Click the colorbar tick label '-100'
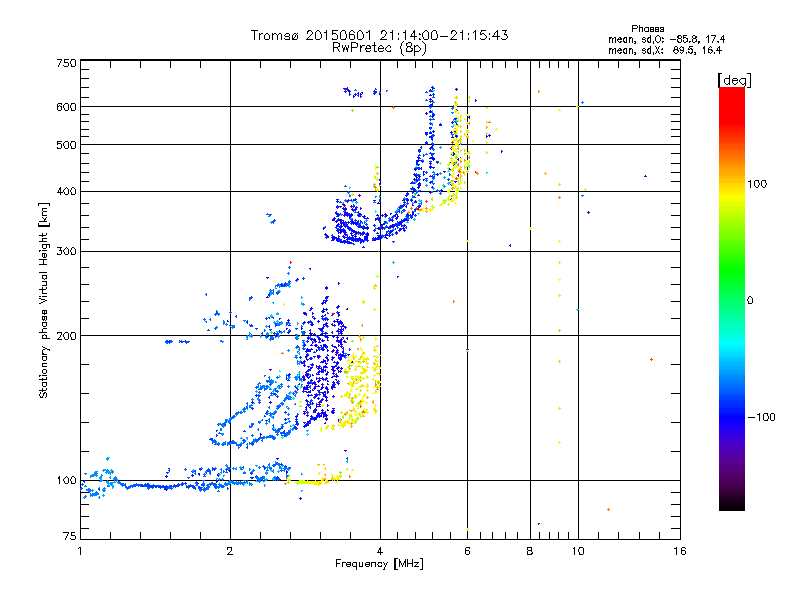 click(761, 417)
